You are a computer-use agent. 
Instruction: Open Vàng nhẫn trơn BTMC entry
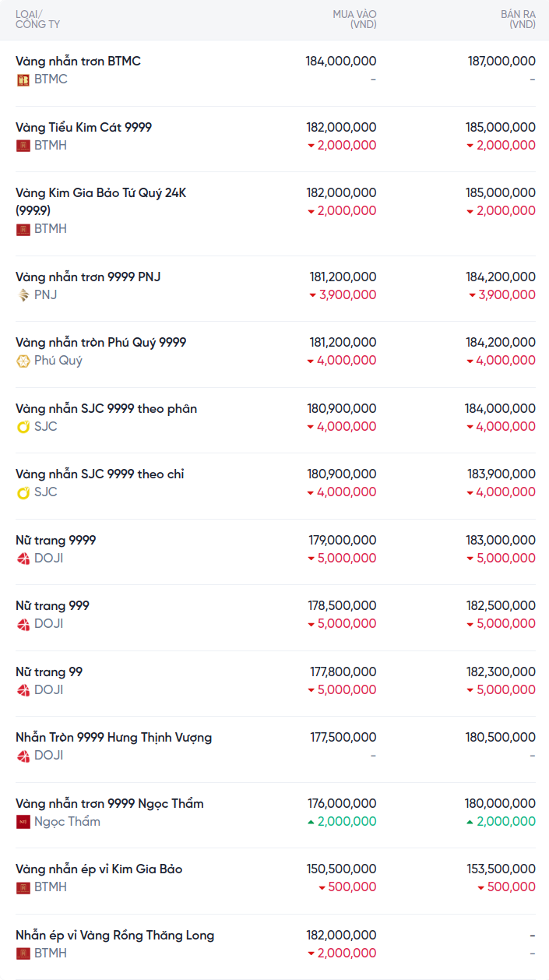coord(78,61)
